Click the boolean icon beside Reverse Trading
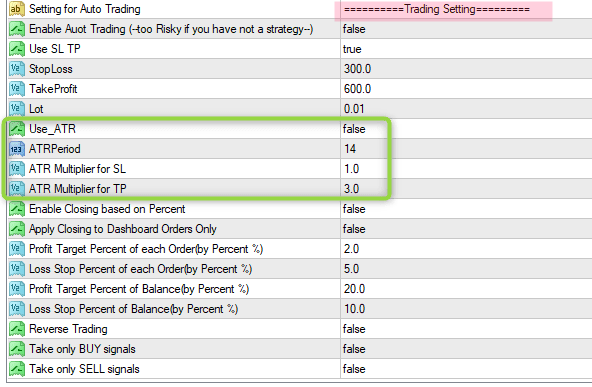 17,329
